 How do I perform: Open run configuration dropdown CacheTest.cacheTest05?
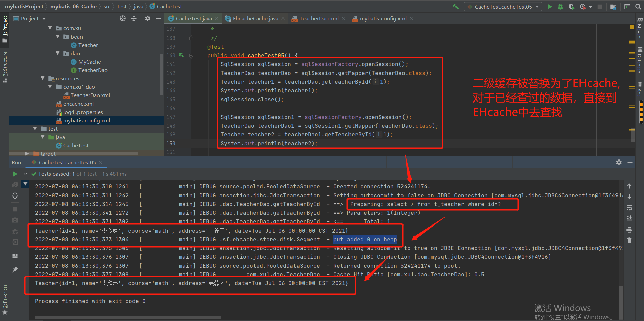[503, 7]
